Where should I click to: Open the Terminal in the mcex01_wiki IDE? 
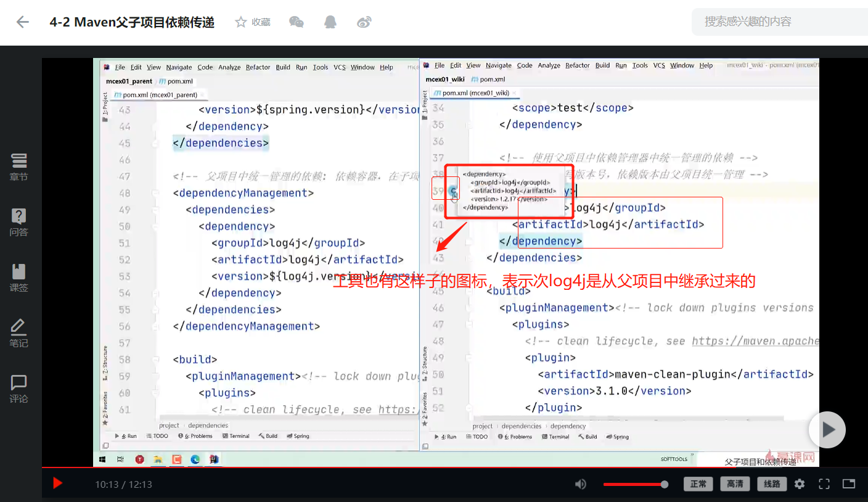[555, 437]
